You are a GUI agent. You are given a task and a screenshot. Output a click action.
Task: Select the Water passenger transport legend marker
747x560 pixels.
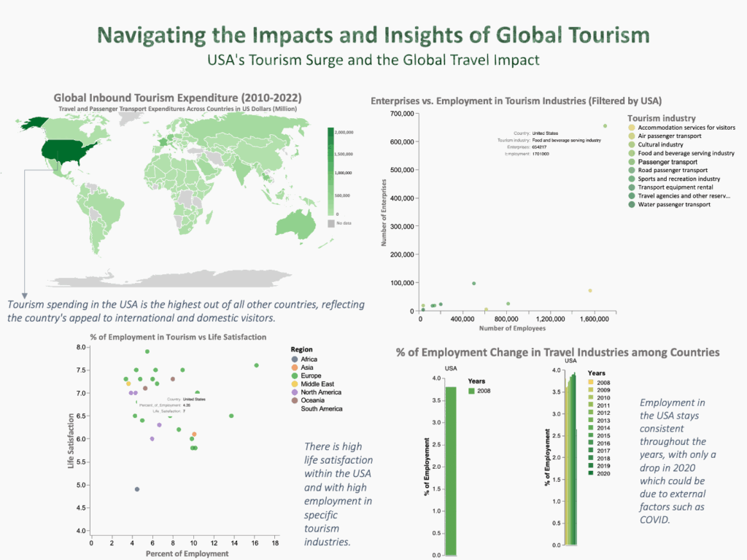[630, 204]
